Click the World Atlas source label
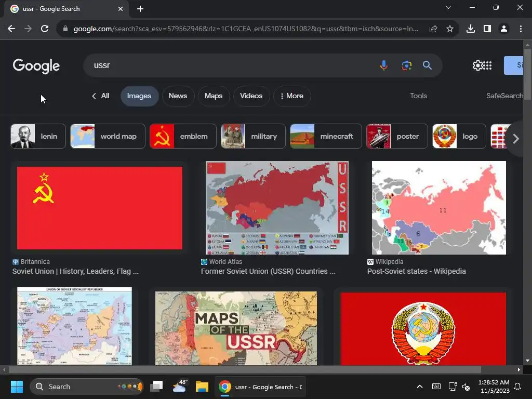 pos(225,262)
